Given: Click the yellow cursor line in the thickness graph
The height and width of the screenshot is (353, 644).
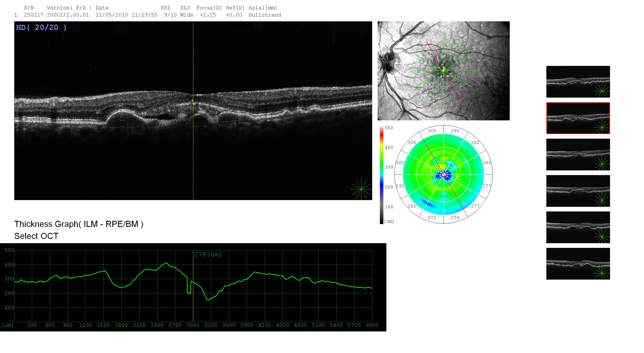Looking at the screenshot, I should tap(193, 286).
